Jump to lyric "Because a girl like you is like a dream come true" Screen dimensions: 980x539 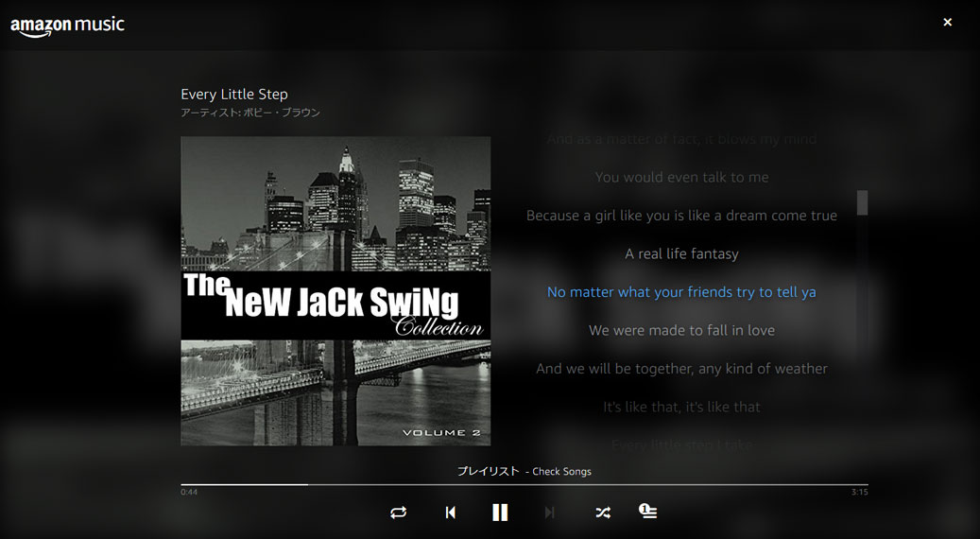pyautogui.click(x=682, y=216)
